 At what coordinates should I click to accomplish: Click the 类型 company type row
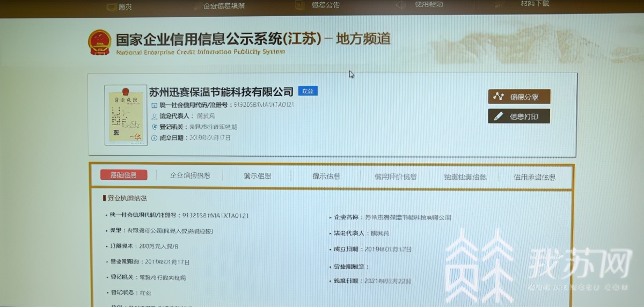tap(160, 231)
